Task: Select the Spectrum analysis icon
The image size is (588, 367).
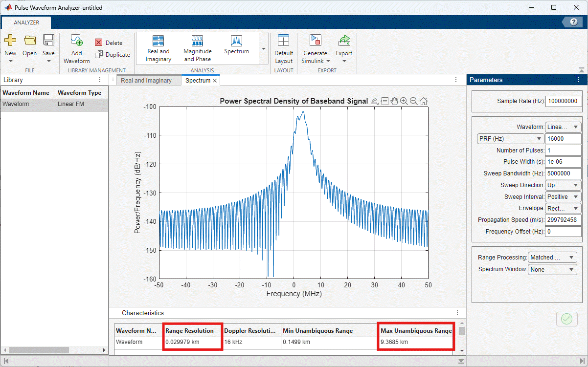Action: (x=236, y=44)
